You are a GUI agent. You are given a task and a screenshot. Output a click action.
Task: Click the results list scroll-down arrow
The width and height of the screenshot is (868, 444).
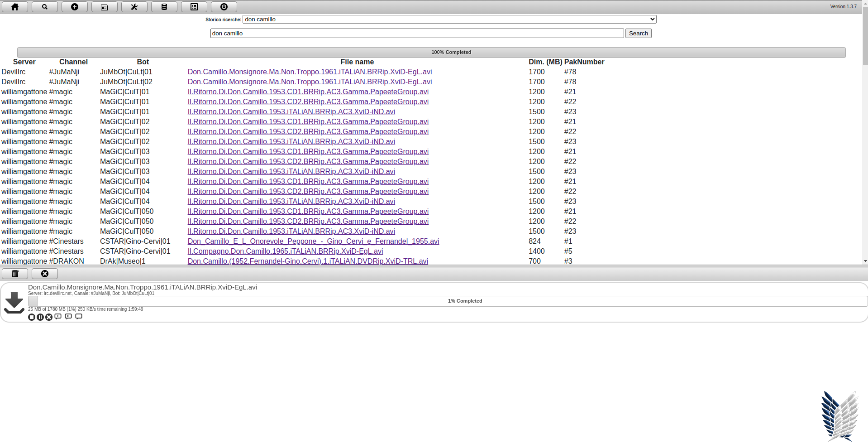coord(865,261)
